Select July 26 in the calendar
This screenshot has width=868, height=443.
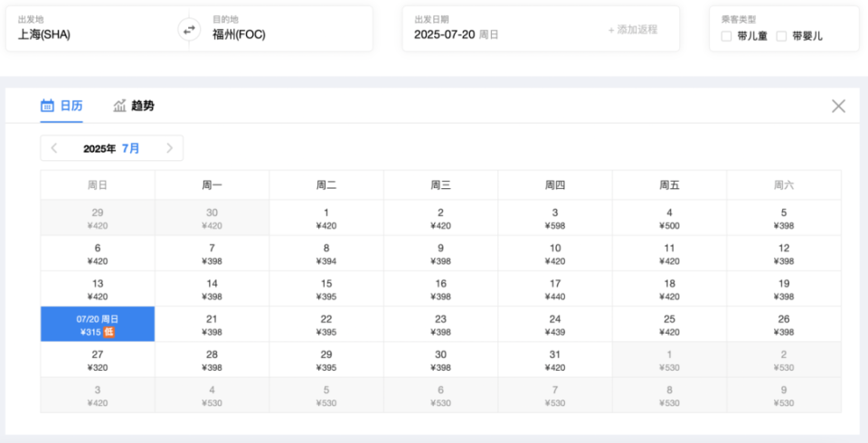pyautogui.click(x=784, y=324)
